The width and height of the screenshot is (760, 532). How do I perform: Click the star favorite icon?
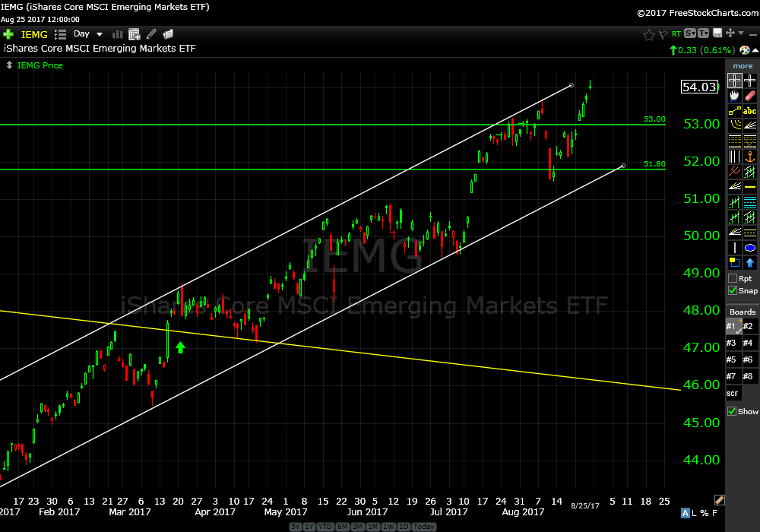[648, 34]
